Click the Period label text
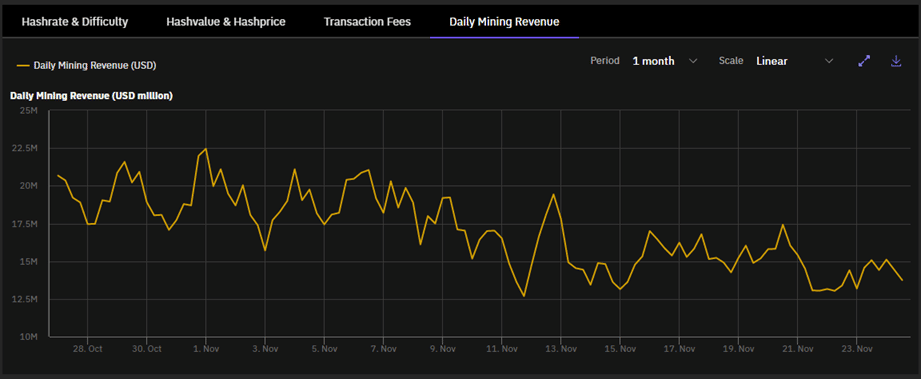The height and width of the screenshot is (379, 921). pyautogui.click(x=605, y=61)
